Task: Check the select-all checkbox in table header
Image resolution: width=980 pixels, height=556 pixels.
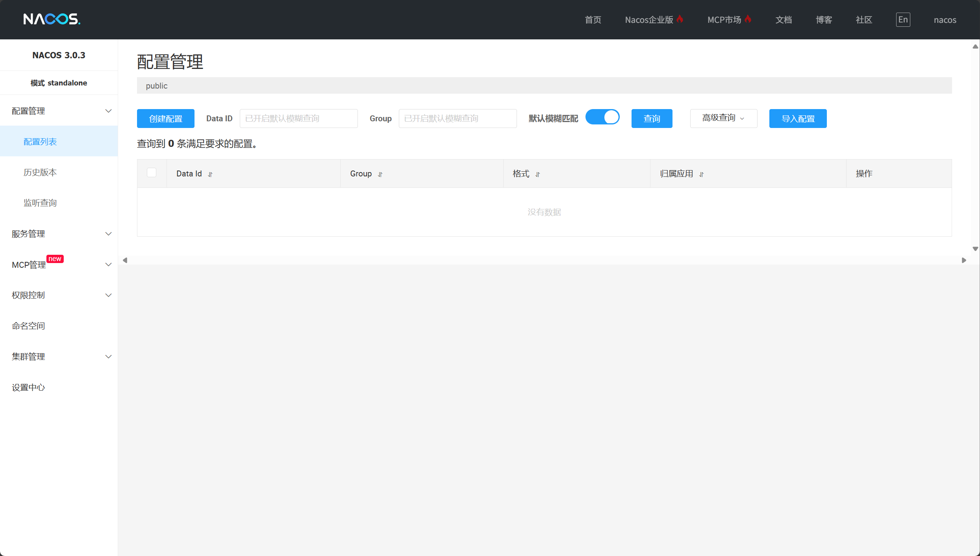Action: click(152, 173)
